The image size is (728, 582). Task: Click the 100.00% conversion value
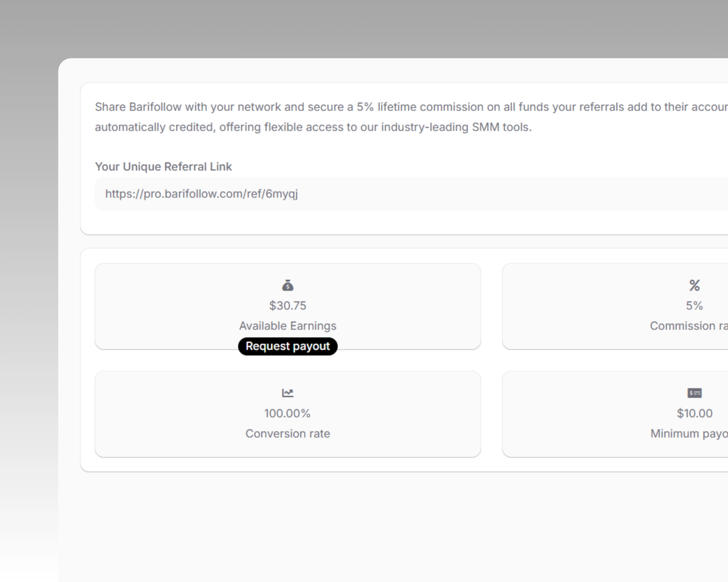click(287, 413)
